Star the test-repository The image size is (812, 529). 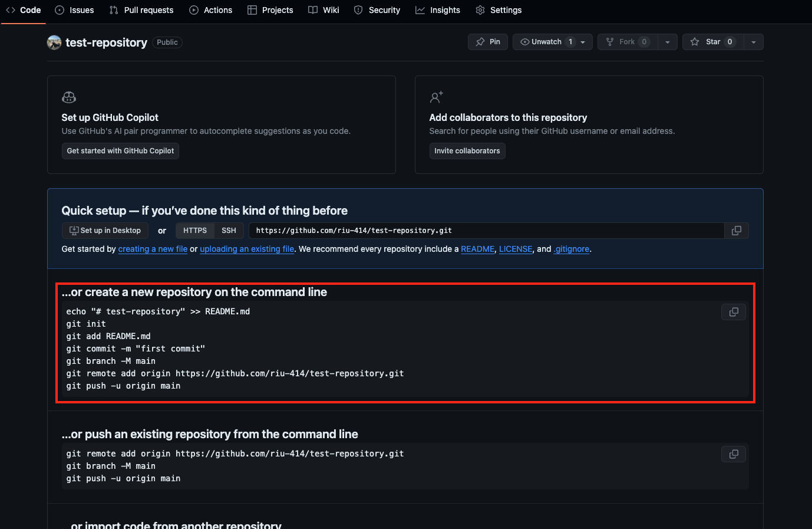tap(713, 42)
